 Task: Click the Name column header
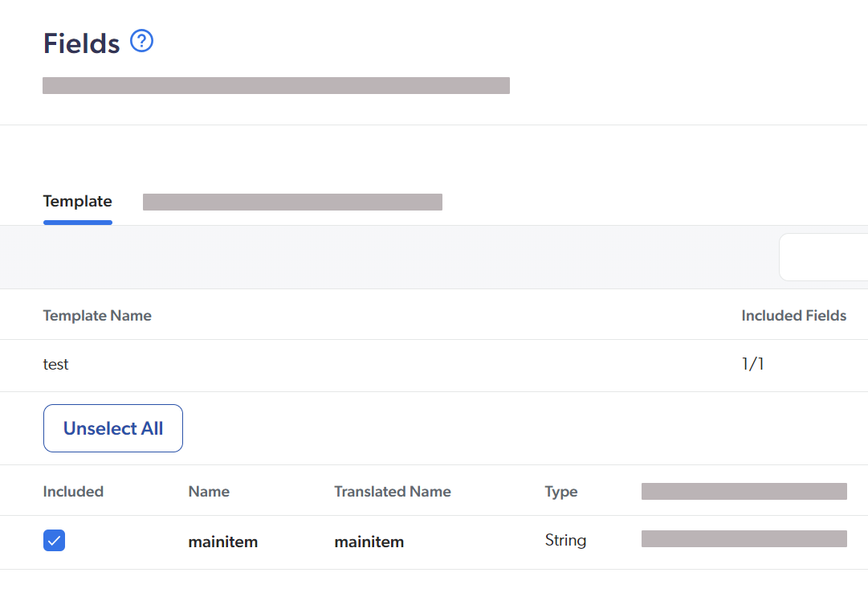tap(209, 492)
